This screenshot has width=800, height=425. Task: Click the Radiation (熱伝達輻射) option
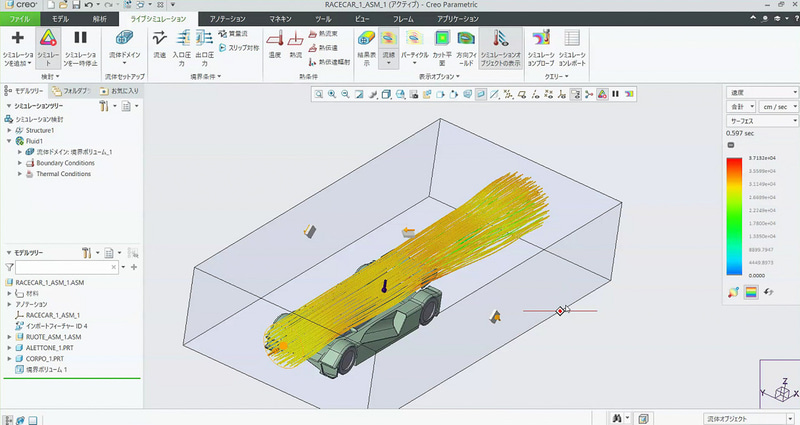pos(330,62)
